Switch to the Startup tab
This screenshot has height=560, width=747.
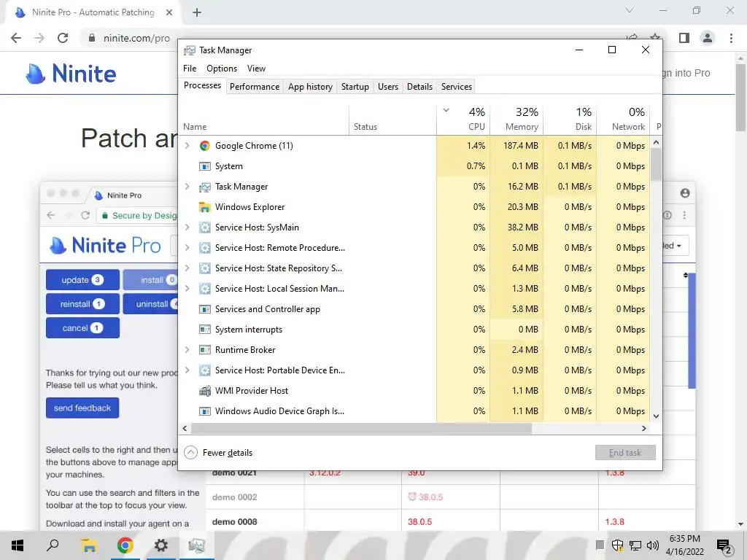coord(355,87)
